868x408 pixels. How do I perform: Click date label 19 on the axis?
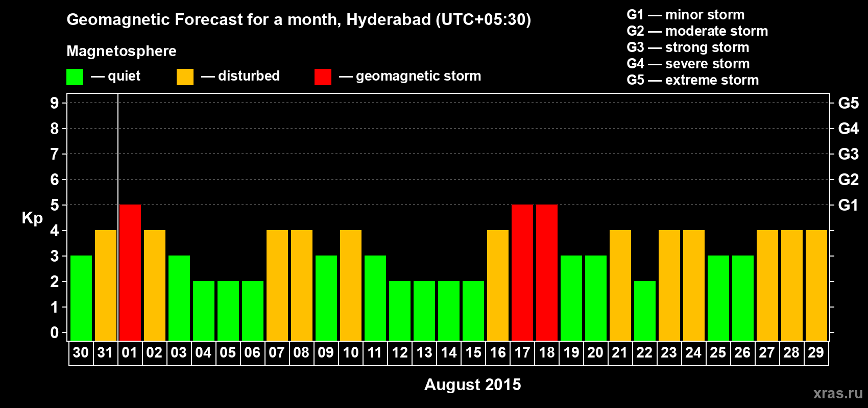pos(571,352)
